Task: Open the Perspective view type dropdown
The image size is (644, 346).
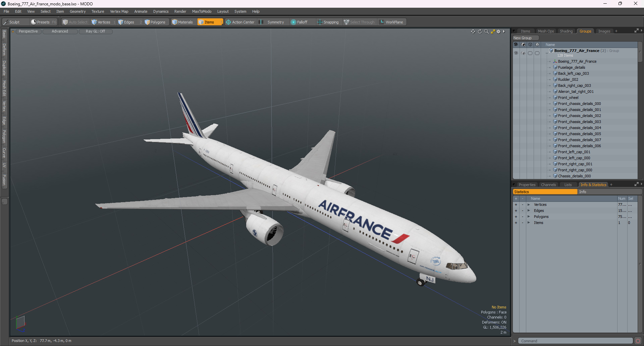Action: (28, 32)
